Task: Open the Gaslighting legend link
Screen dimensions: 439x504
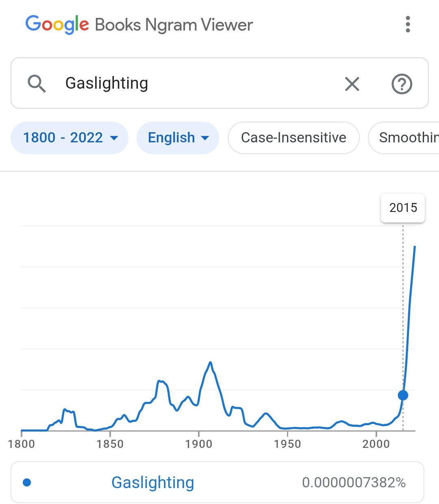Action: pos(152,482)
